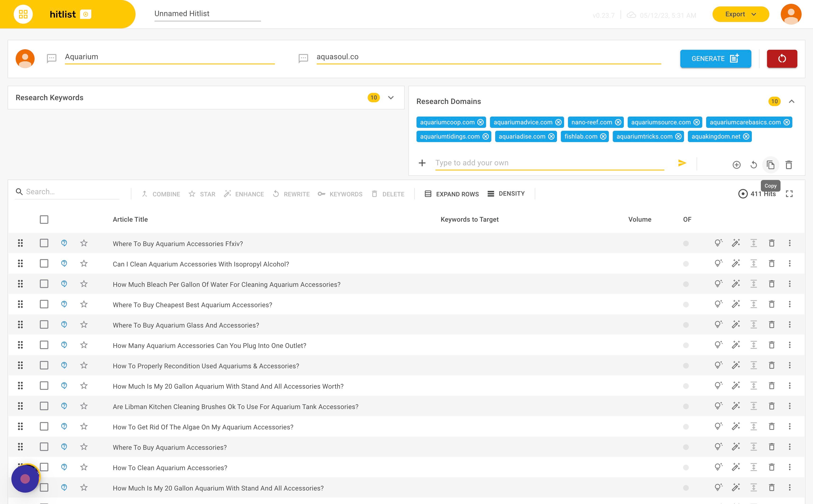This screenshot has width=813, height=504.
Task: Star the Isopropyl Alcohol article
Action: 84,263
